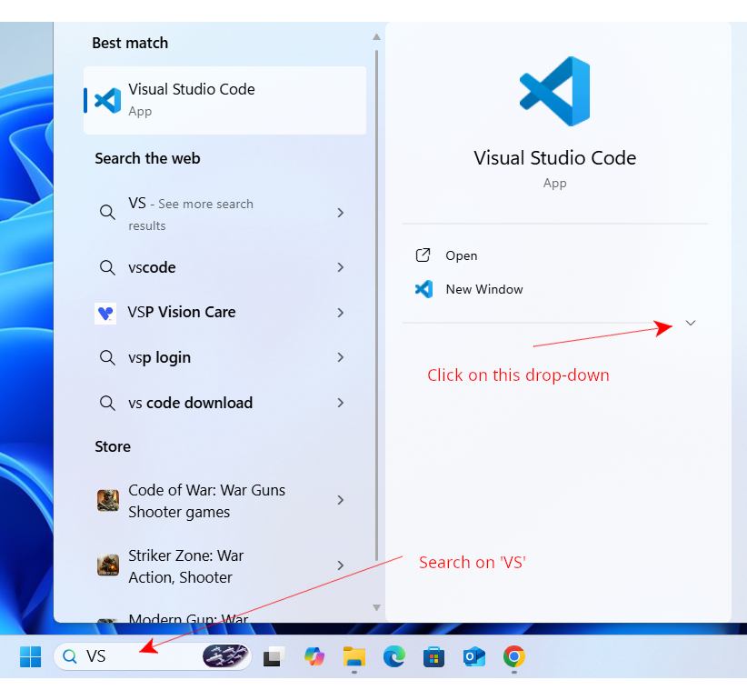The height and width of the screenshot is (700, 747).
Task: Expand the vsp login search suggestion
Action: point(340,357)
